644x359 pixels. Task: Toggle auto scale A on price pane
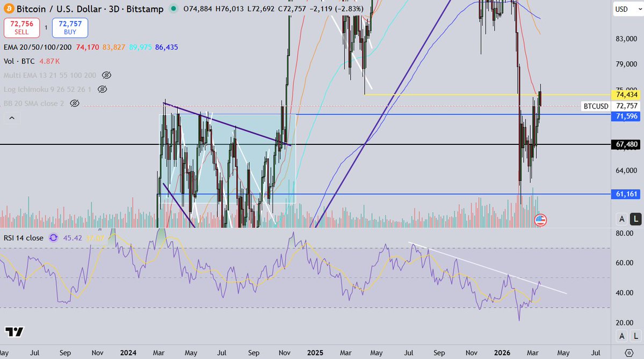point(622,219)
